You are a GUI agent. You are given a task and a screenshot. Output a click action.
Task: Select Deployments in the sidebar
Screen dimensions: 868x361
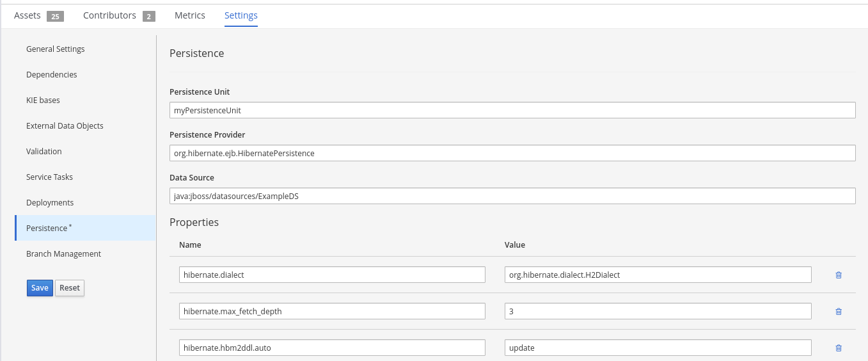coord(50,203)
